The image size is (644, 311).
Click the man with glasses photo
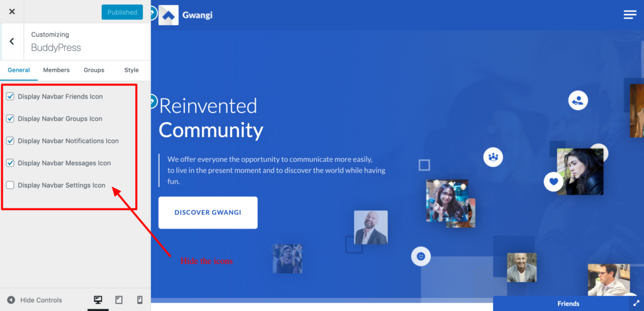609,280
